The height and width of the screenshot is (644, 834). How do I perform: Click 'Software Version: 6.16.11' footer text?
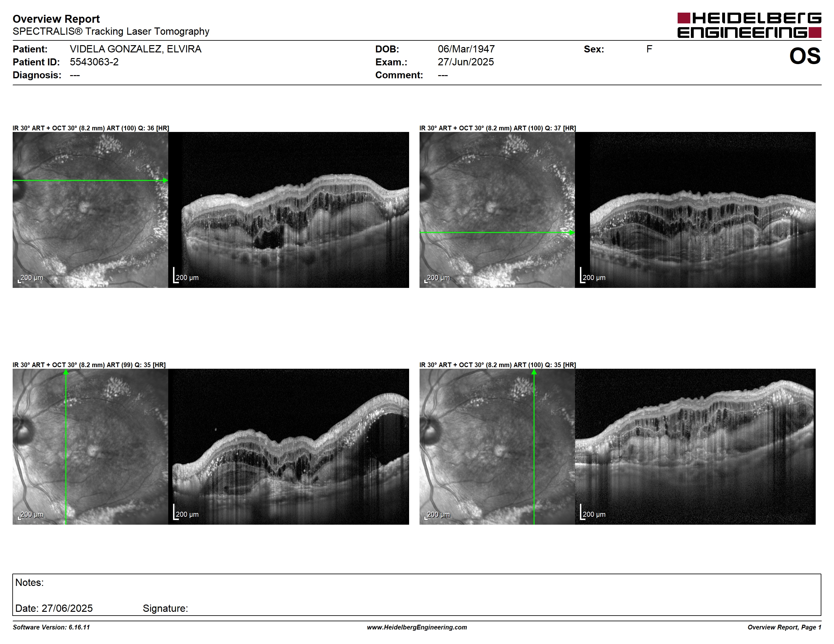pos(51,627)
